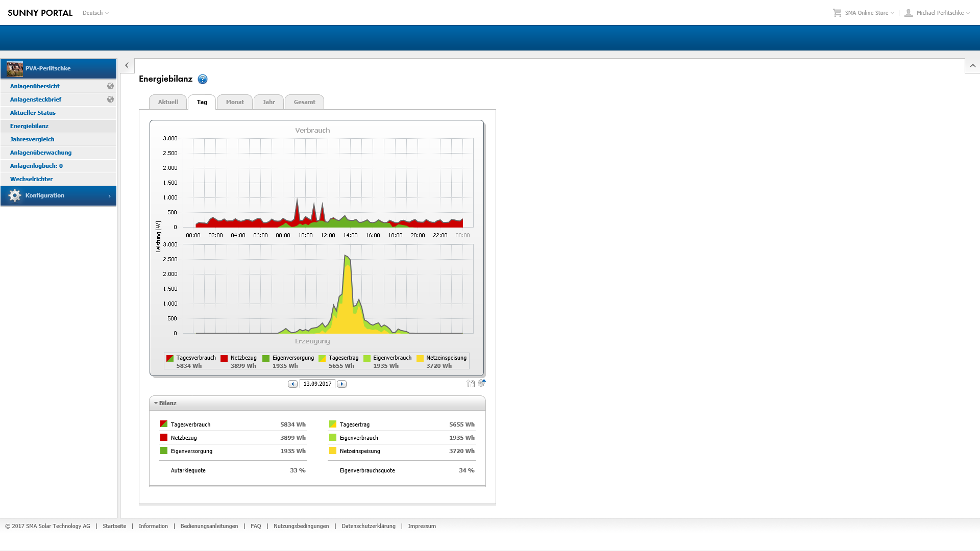
Task: Open chart settings gear icon
Action: (481, 383)
